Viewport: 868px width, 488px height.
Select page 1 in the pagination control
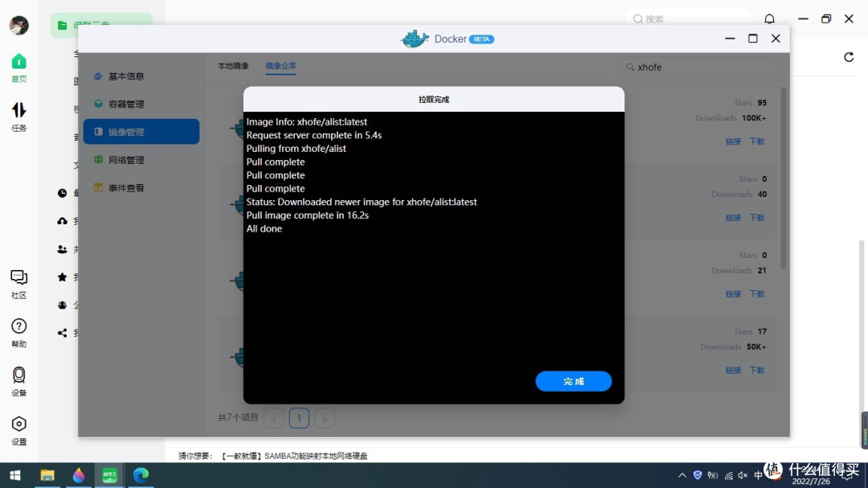tap(298, 417)
